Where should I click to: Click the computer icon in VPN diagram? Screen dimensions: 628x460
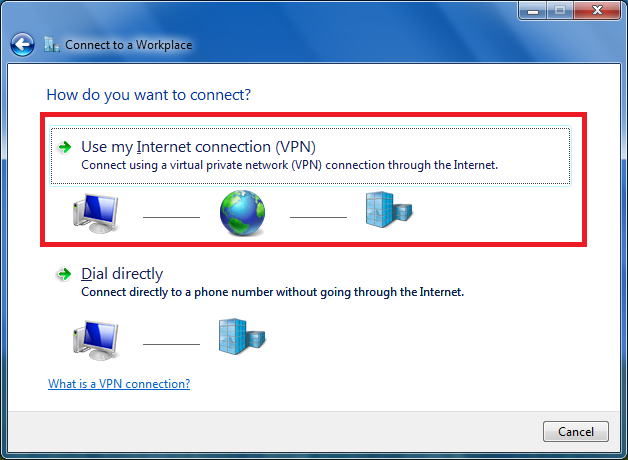[96, 213]
